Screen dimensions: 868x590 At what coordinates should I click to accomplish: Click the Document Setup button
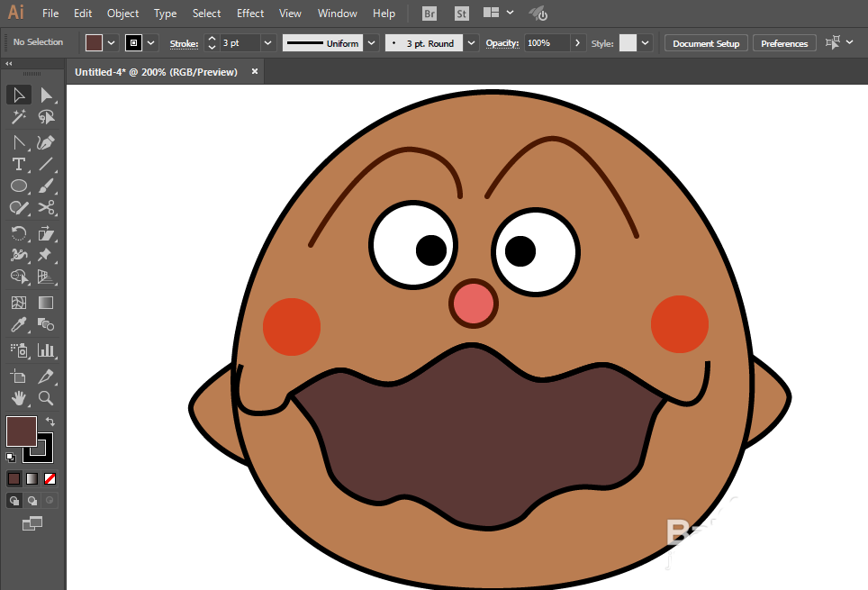coord(706,43)
